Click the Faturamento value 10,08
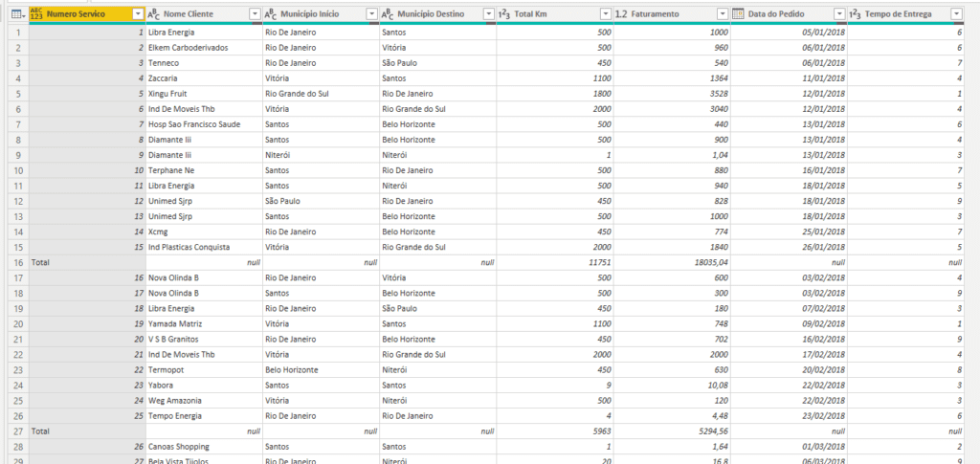980x464 pixels. pyautogui.click(x=672, y=386)
